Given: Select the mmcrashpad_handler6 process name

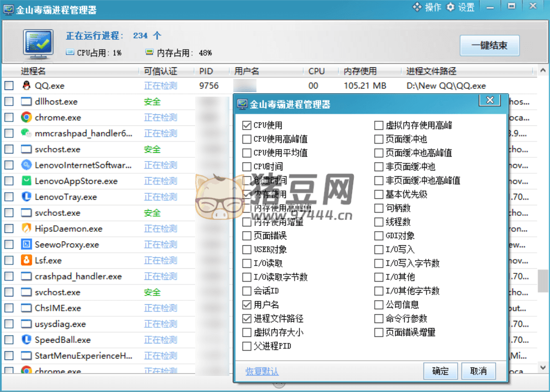Looking at the screenshot, I should pos(83,133).
